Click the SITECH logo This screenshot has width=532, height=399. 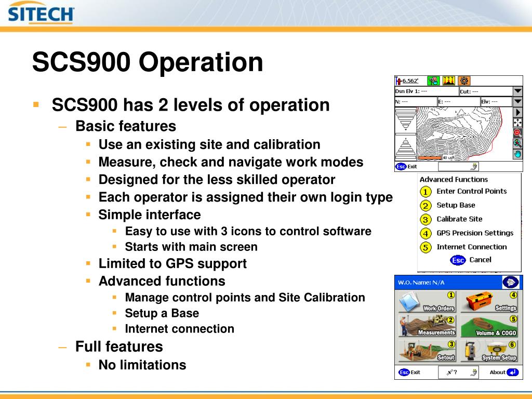(x=41, y=13)
